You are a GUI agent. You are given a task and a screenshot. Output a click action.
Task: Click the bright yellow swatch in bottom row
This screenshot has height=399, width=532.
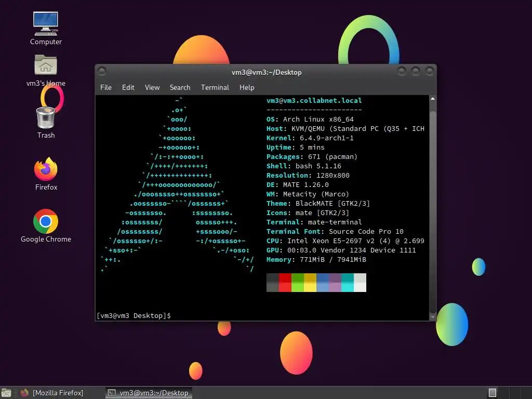click(x=310, y=287)
